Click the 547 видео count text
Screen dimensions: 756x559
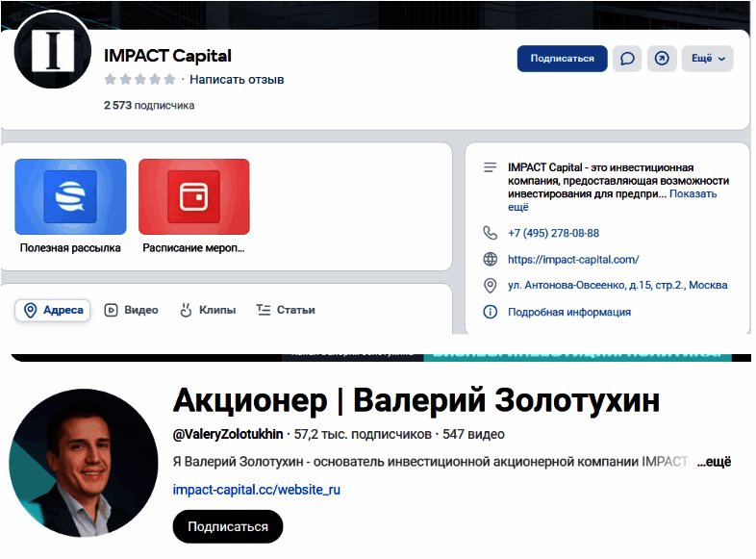click(x=473, y=435)
